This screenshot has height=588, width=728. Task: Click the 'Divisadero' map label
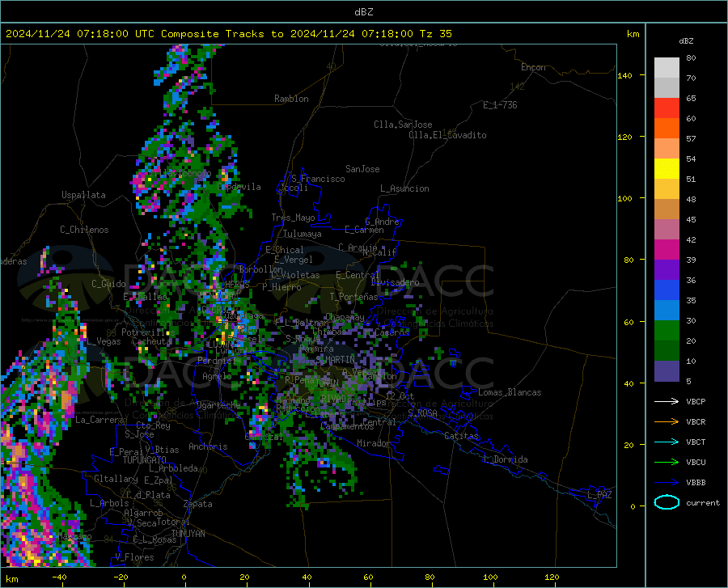(x=395, y=282)
